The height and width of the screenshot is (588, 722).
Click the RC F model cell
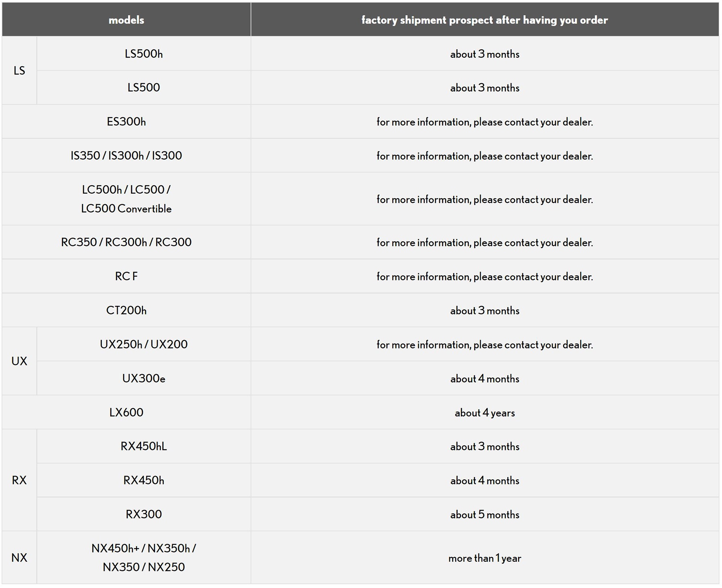coord(126,277)
